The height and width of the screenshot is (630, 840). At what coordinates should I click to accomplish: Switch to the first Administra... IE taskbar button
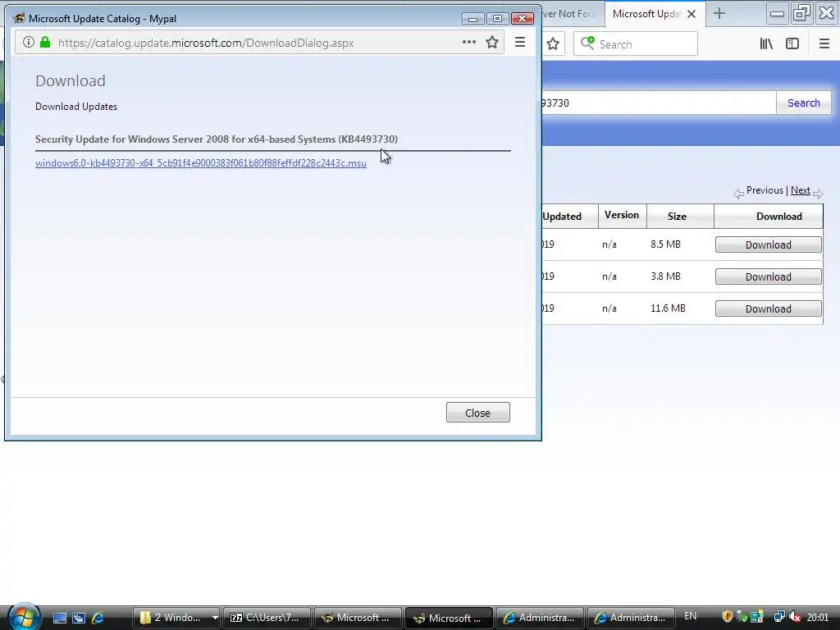point(540,618)
